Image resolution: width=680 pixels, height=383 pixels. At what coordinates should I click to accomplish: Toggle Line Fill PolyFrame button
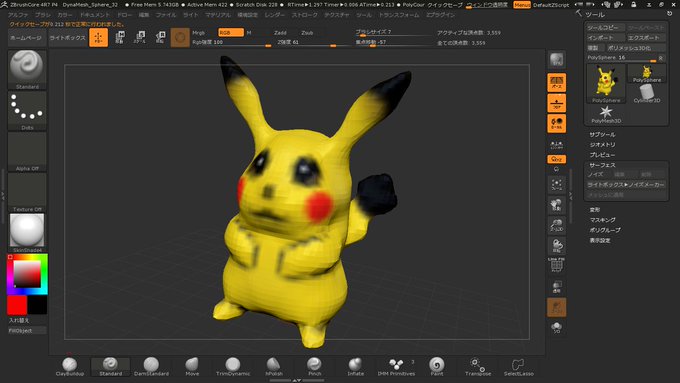point(556,265)
